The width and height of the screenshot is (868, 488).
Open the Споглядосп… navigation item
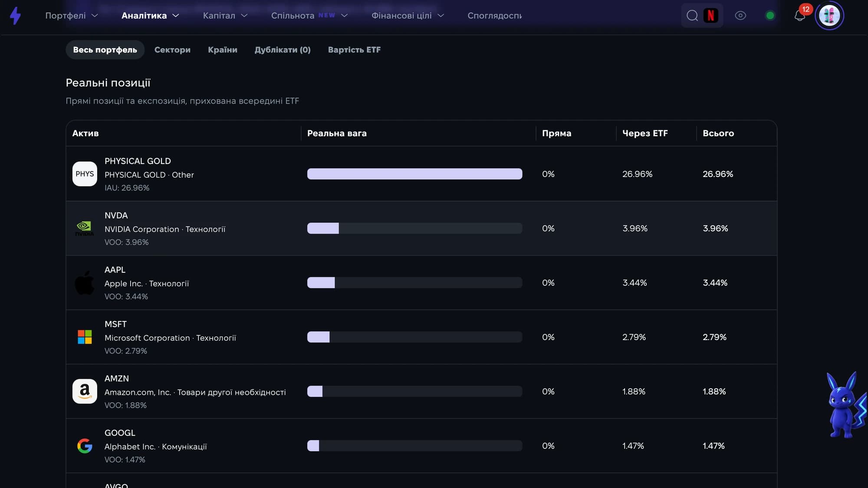pyautogui.click(x=494, y=16)
